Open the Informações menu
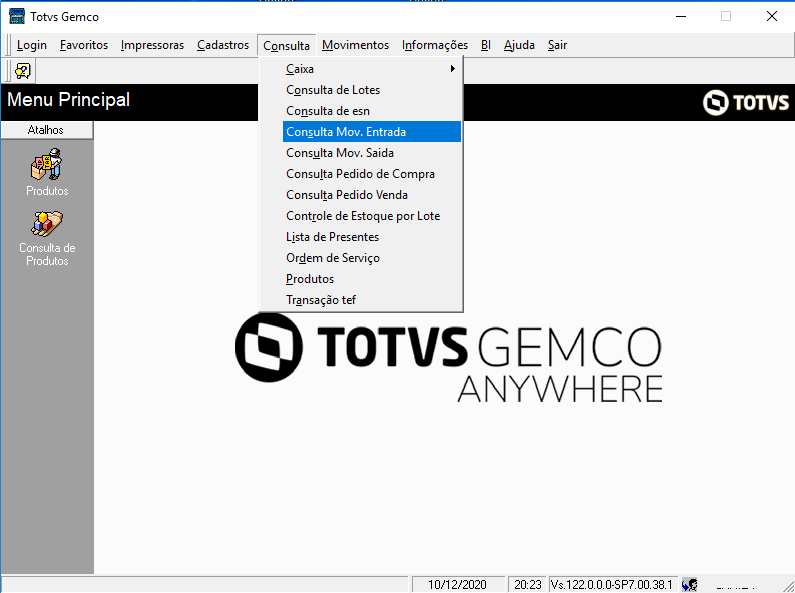 (435, 45)
